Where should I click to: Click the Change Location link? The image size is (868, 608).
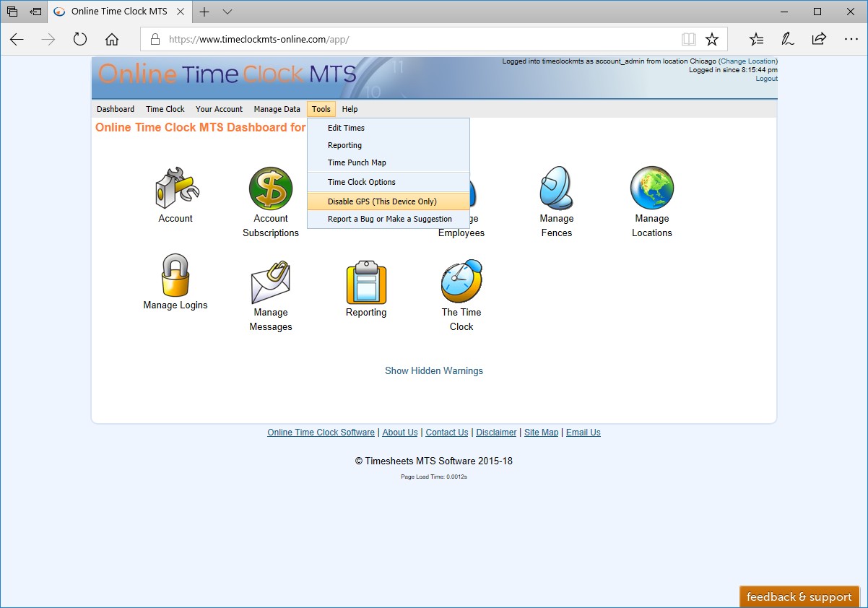[x=748, y=61]
